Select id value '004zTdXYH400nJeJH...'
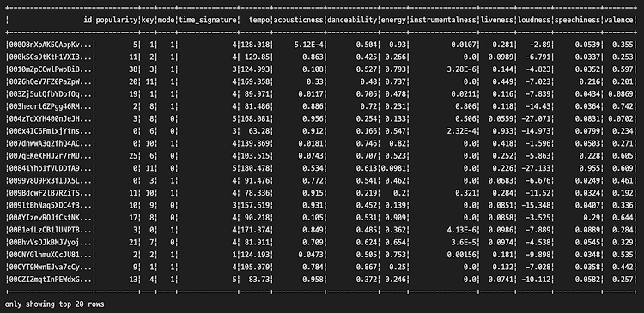 [51, 119]
